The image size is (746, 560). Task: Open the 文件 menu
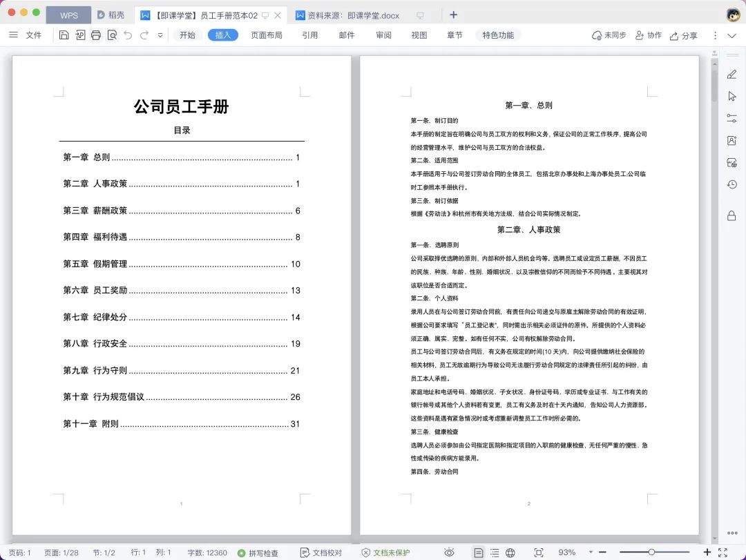tap(33, 35)
